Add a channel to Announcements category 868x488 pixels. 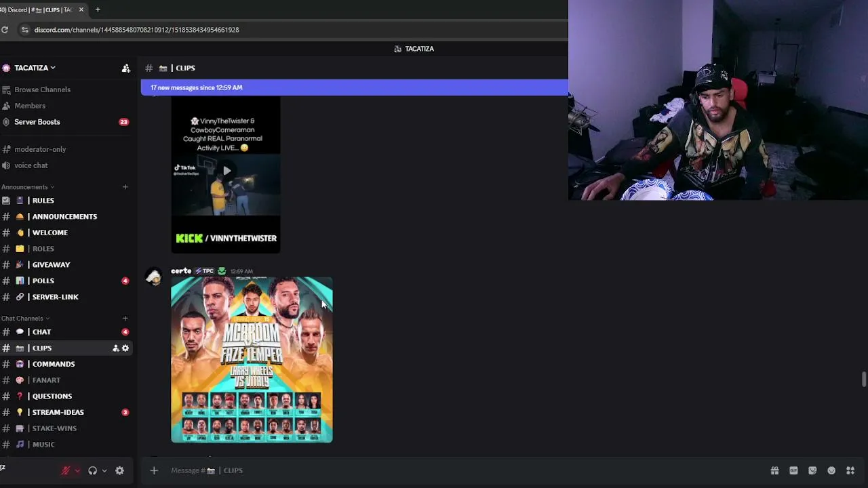125,187
